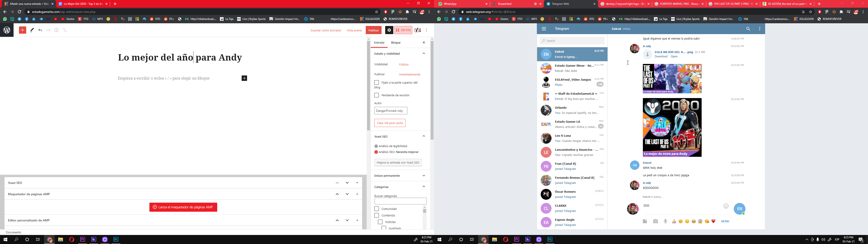Image resolution: width=868 pixels, height=244 pixels.
Task: Tick the Noticias category checkbox
Action: click(380, 222)
